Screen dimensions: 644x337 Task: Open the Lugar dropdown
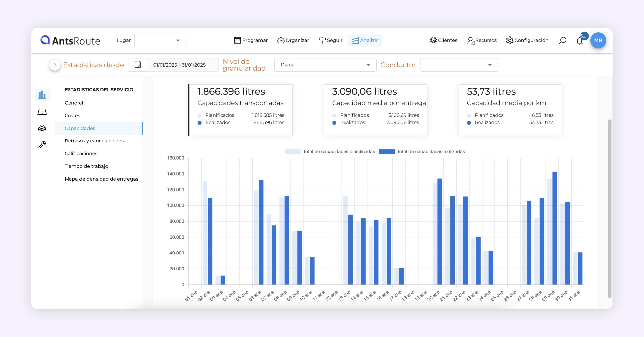click(160, 40)
